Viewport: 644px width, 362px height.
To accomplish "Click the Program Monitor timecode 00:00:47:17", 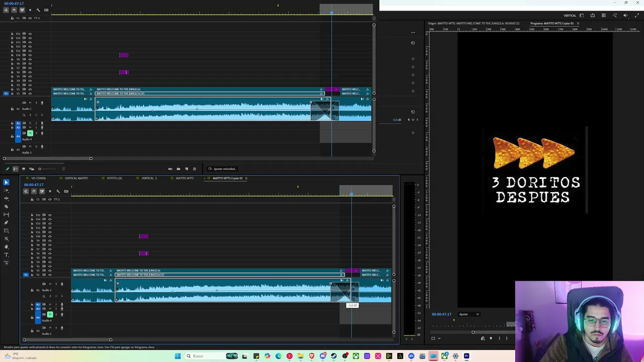I will pos(442,314).
